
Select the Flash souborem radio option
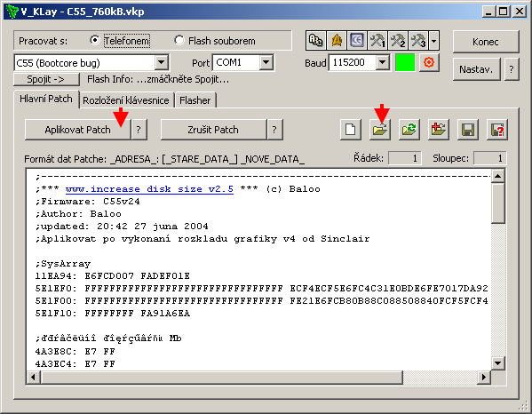(x=179, y=40)
